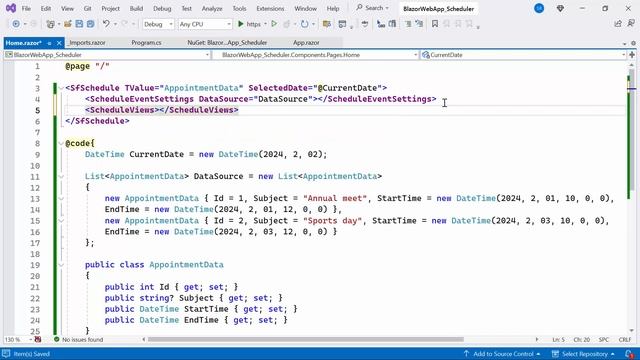Click the decrease indent icon
Image resolution: width=640 pixels, height=360 pixels.
point(408,24)
